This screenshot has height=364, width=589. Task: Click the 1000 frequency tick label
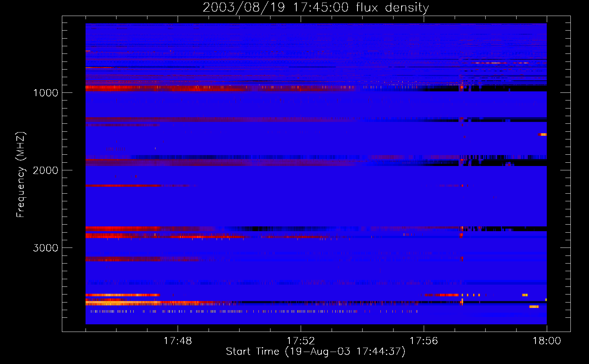pyautogui.click(x=46, y=93)
